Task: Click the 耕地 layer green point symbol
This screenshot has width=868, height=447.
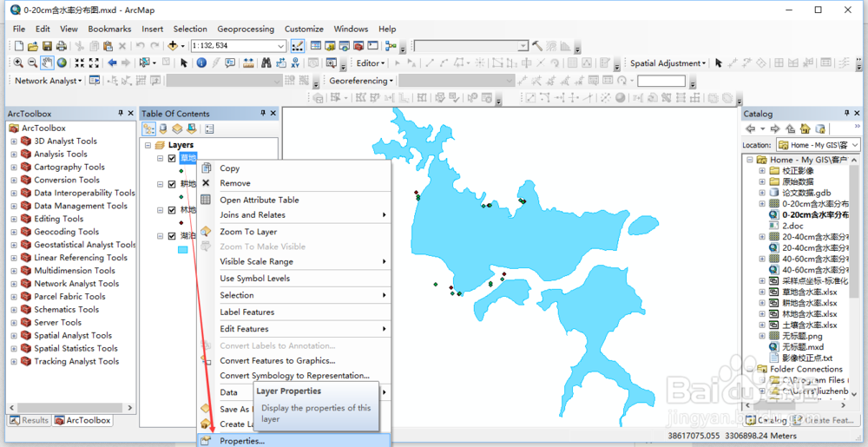Action: pyautogui.click(x=181, y=197)
